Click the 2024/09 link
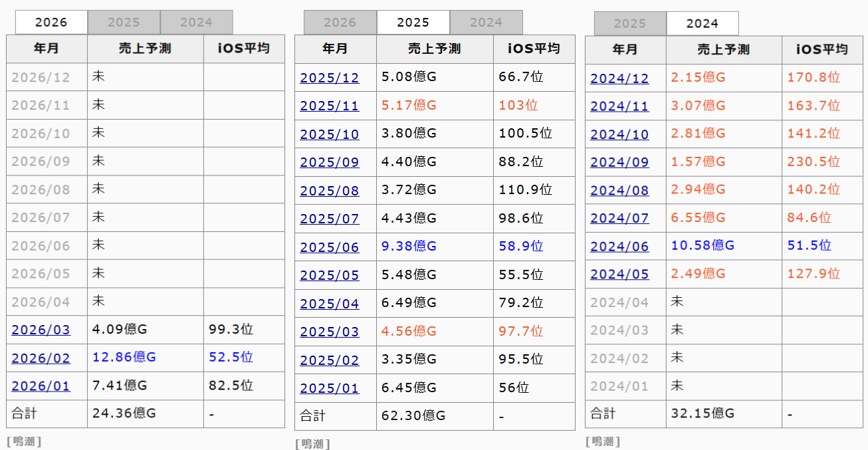 [x=619, y=163]
